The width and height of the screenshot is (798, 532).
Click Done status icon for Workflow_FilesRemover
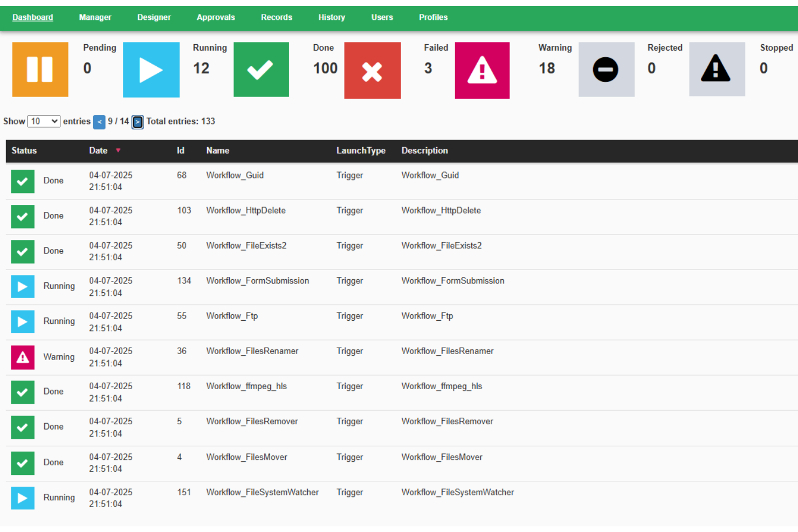tap(23, 427)
